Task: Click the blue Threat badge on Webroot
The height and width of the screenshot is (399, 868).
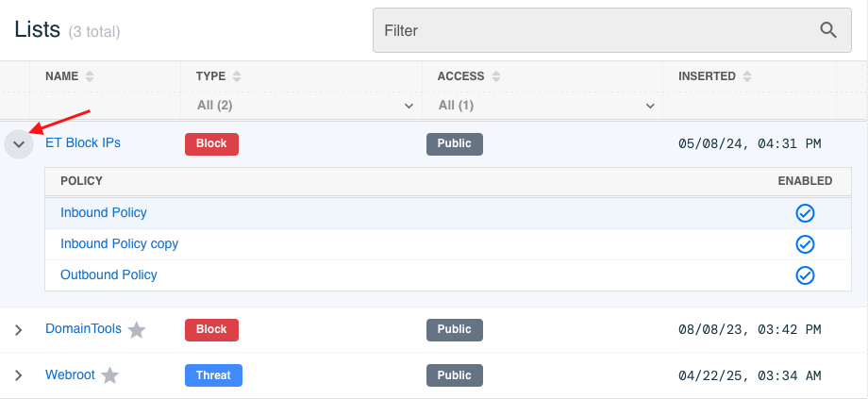Action: pos(213,375)
